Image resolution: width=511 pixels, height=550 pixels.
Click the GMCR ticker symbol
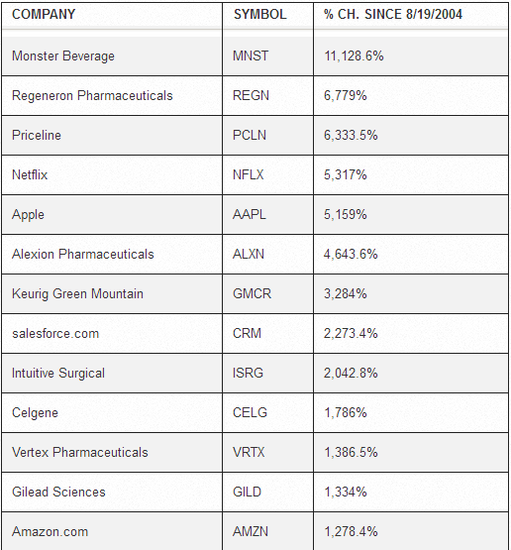click(x=252, y=294)
